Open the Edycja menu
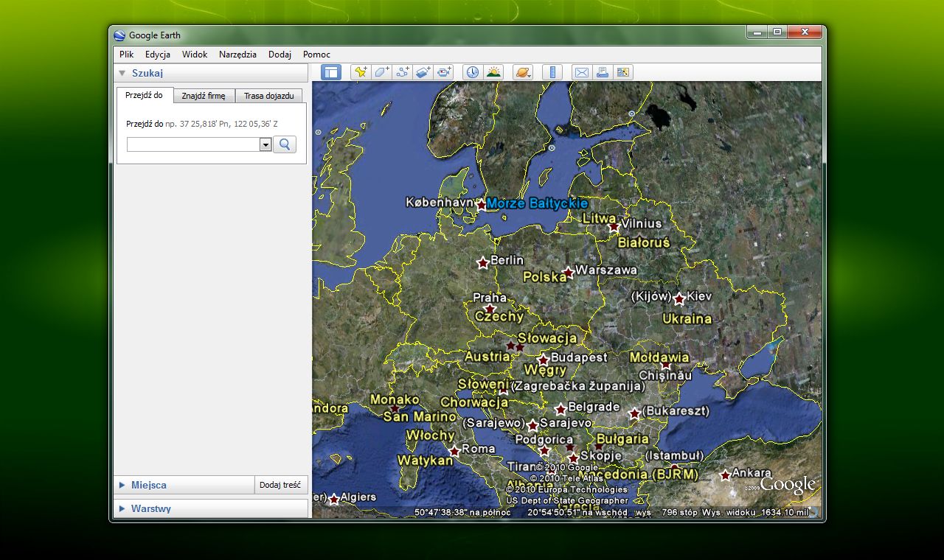Viewport: 944px width, 560px height. 158,55
